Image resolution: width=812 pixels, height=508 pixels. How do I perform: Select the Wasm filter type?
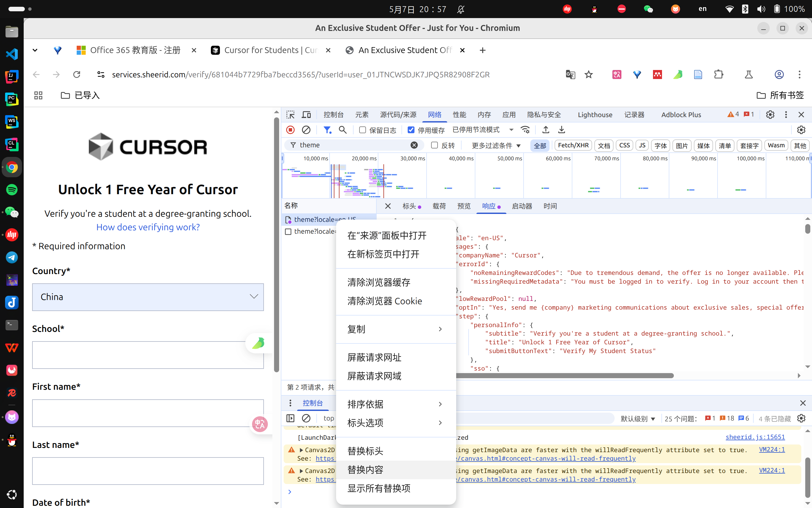click(776, 145)
